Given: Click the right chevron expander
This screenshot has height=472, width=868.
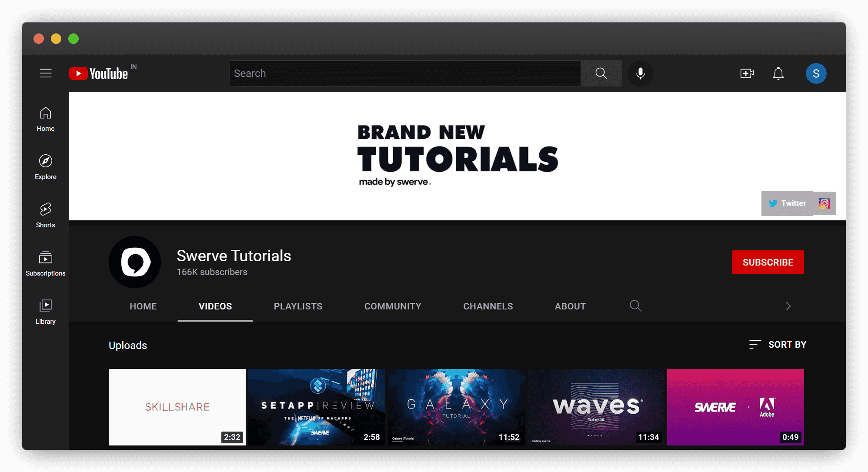Looking at the screenshot, I should click(788, 306).
